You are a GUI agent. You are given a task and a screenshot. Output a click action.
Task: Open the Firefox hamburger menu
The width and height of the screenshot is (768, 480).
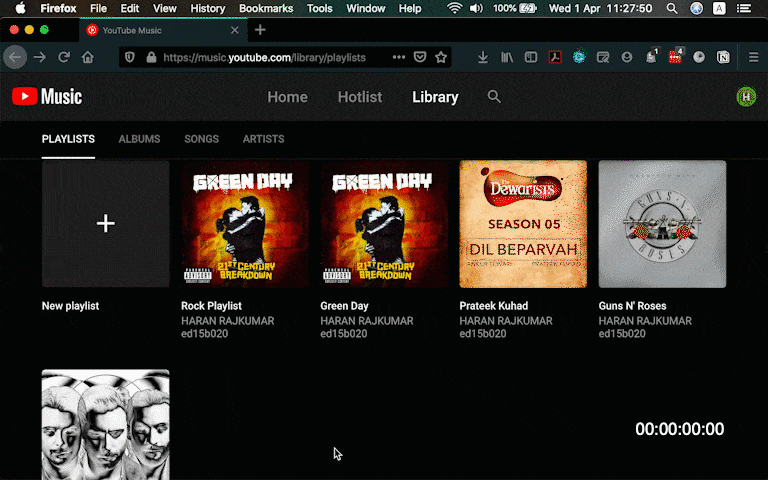[754, 57]
